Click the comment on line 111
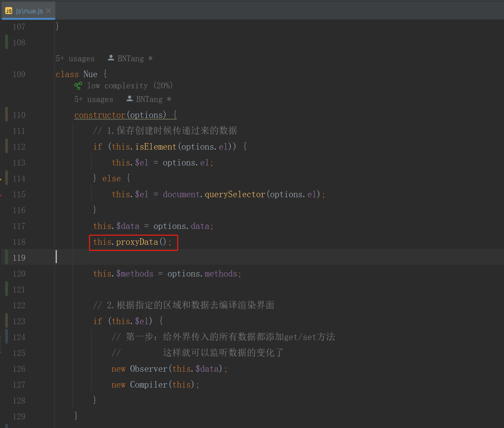Viewport: 504px width, 428px height. 165,131
